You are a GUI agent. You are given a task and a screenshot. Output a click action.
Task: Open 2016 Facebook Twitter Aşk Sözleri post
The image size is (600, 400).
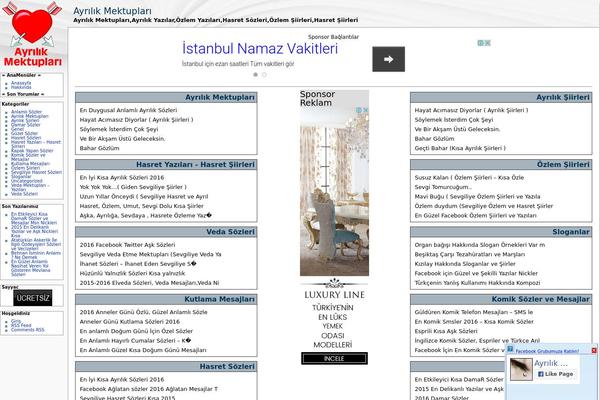pos(127,245)
